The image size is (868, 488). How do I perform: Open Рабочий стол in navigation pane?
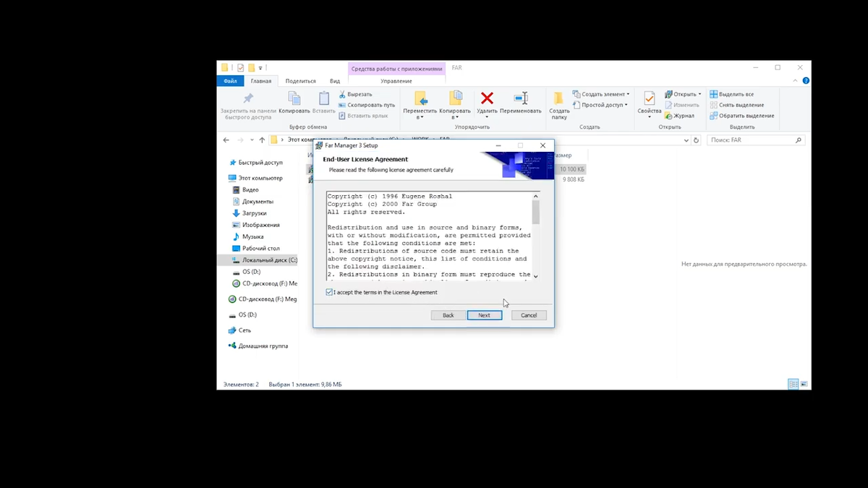255,248
